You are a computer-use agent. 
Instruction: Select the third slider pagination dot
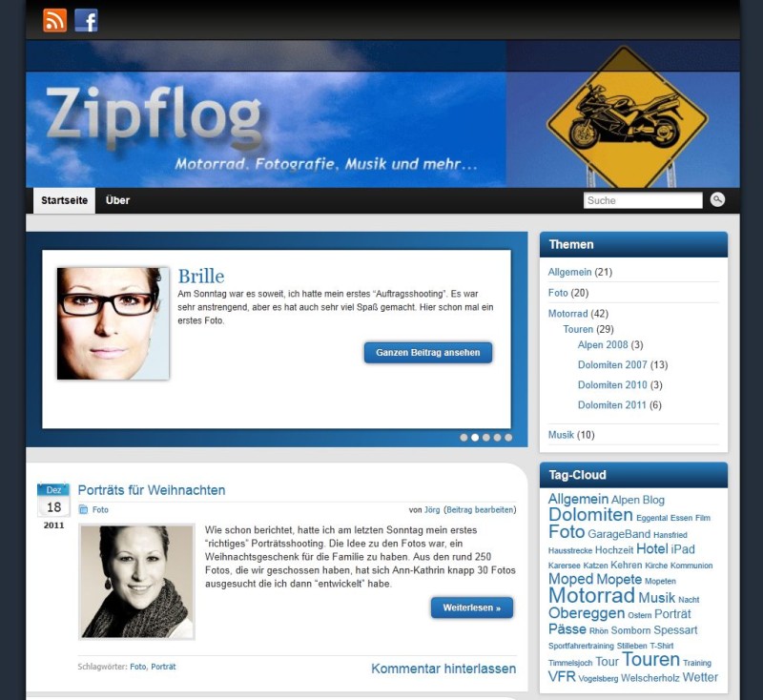486,438
